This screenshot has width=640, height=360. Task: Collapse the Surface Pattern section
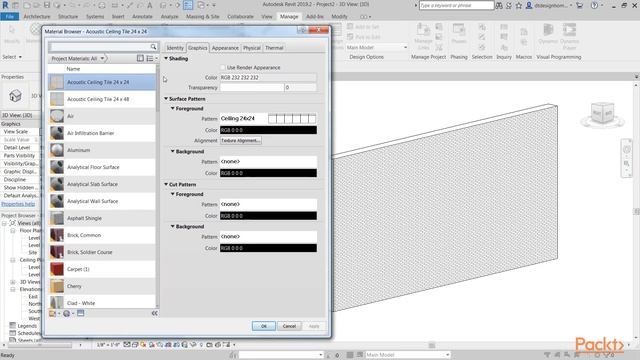[166, 99]
